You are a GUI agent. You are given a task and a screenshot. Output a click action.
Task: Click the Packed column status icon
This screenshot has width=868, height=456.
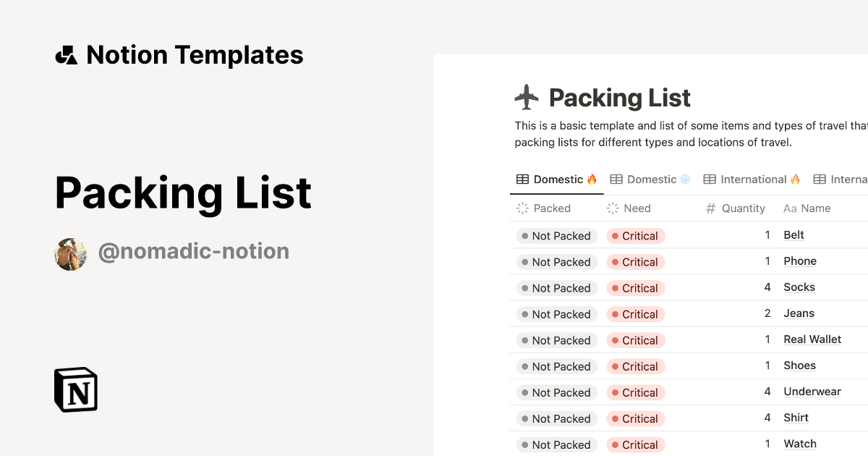(x=522, y=208)
